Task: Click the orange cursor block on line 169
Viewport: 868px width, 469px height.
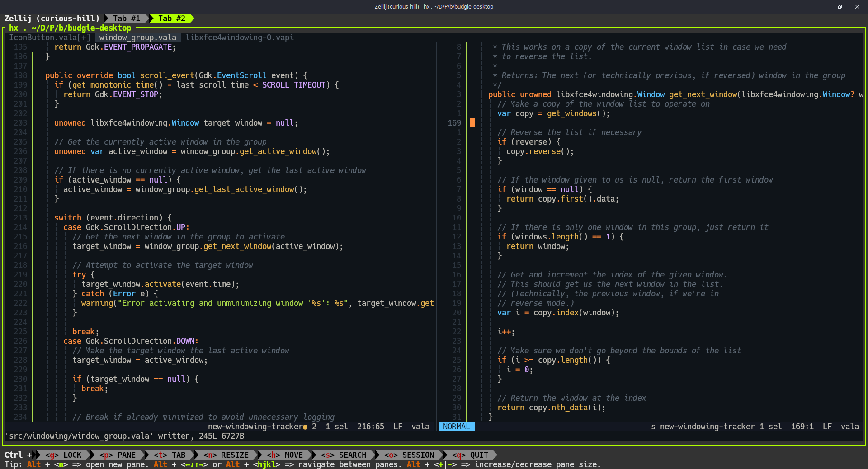Action: [x=472, y=123]
